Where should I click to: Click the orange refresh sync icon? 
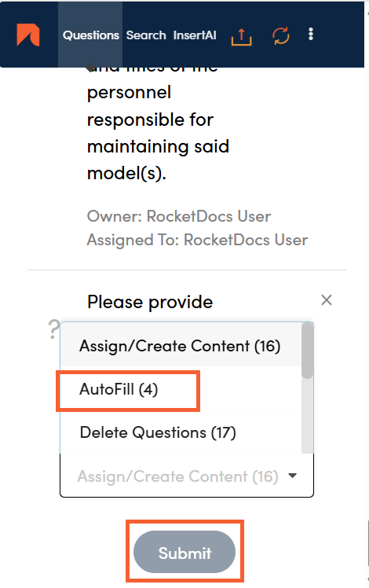click(x=280, y=35)
